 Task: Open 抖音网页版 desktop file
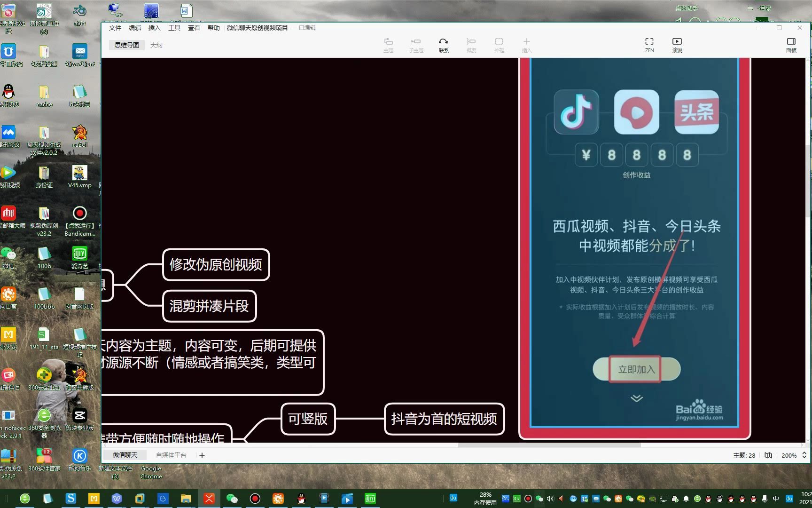(79, 298)
